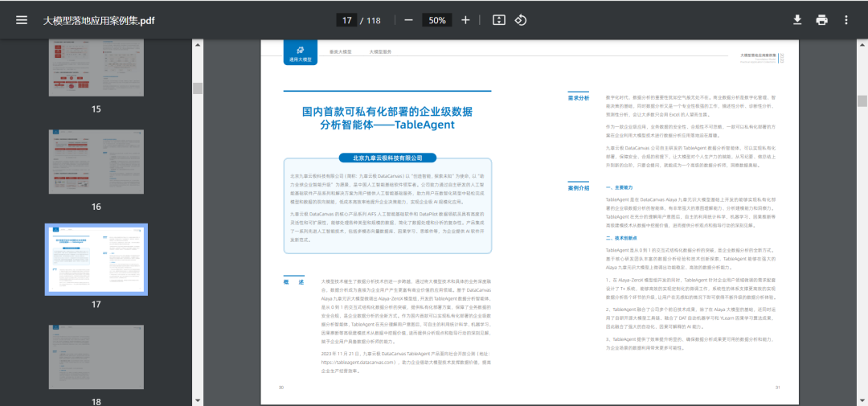Click the 通用大模型 blue tab icon
This screenshot has height=406, width=868.
(301, 52)
